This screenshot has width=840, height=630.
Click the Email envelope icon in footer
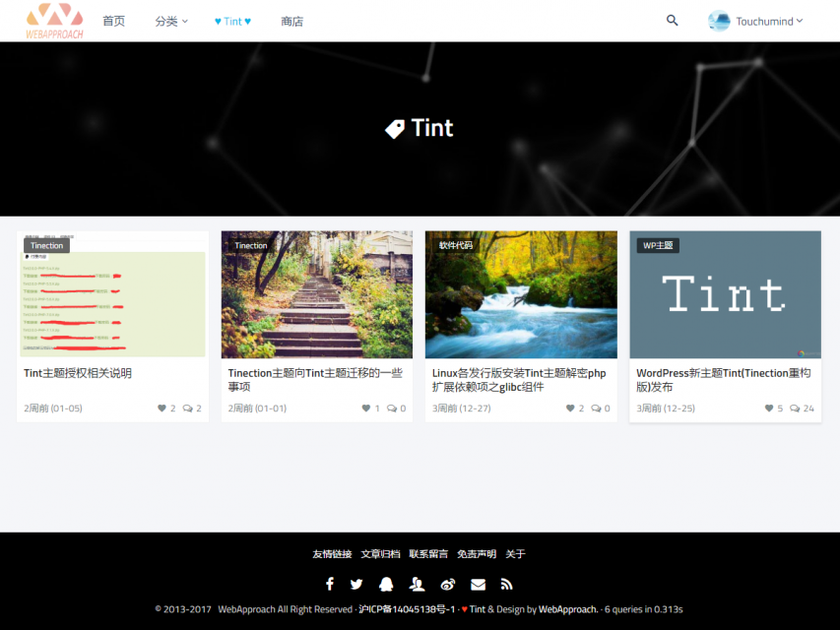click(478, 584)
